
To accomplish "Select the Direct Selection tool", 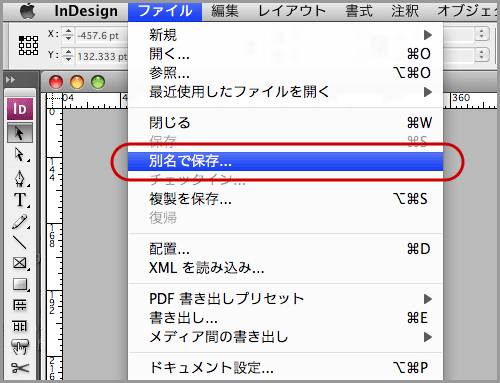I will (x=20, y=154).
